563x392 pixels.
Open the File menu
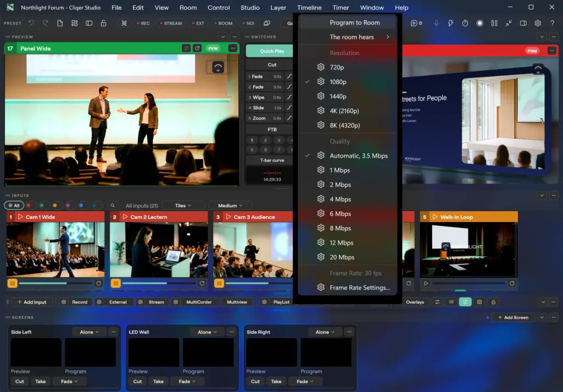coord(117,8)
